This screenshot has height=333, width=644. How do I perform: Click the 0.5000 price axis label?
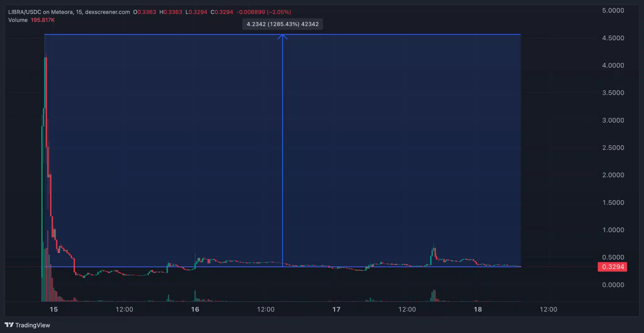[613, 257]
